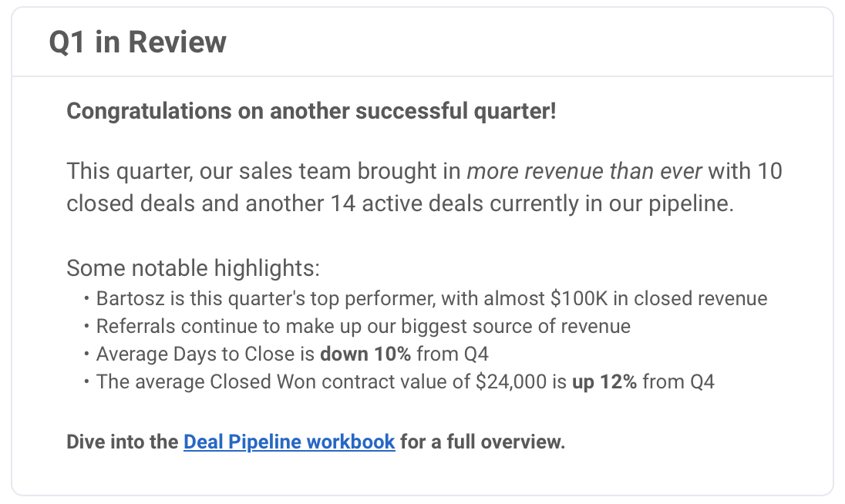Click the "Some notable highlights:" label
The width and height of the screenshot is (845, 504).
(193, 268)
